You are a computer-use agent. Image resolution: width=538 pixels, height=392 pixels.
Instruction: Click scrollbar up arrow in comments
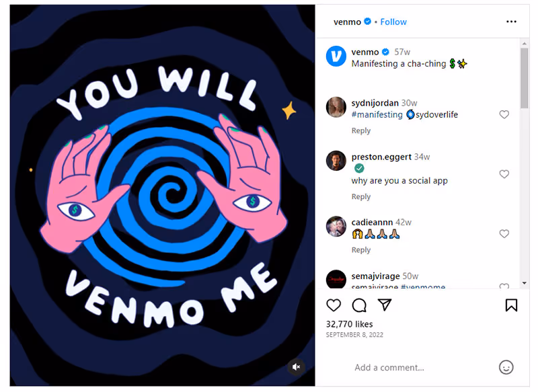(524, 44)
